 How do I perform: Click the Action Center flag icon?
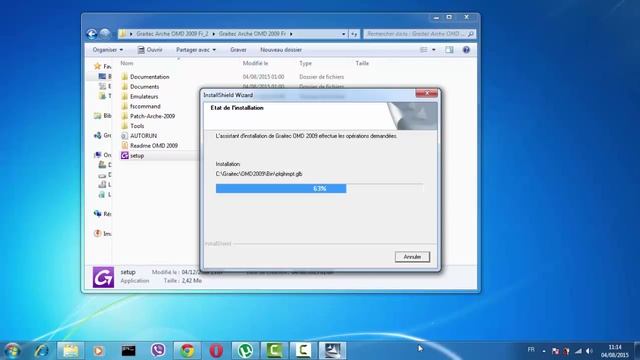click(x=555, y=351)
